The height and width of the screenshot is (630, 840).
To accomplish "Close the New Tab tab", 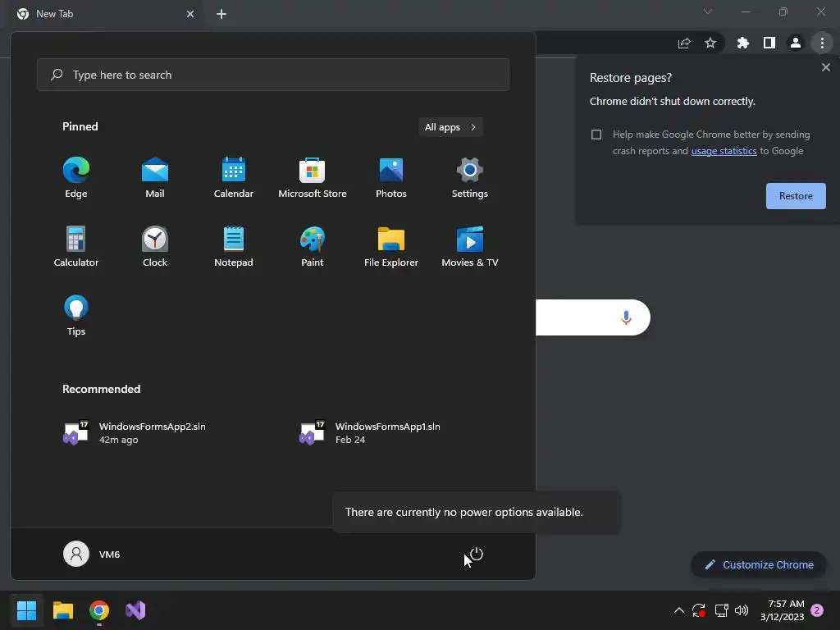I will pyautogui.click(x=190, y=14).
